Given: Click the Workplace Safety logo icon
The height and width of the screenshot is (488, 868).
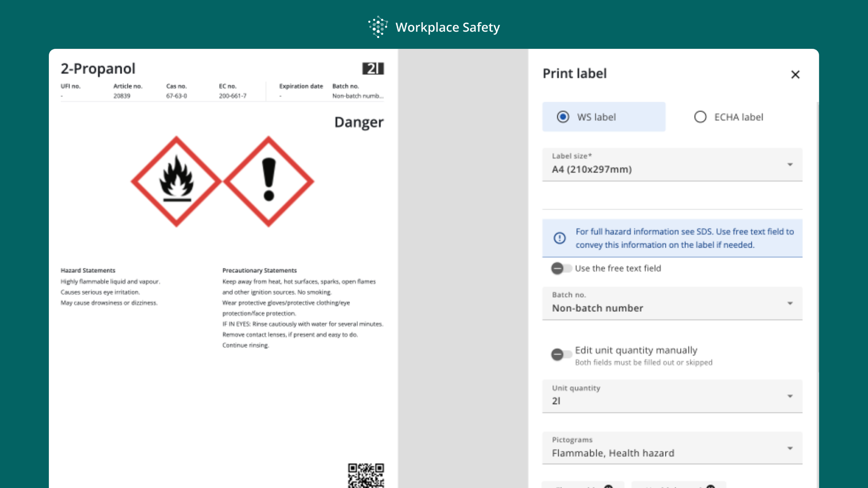Looking at the screenshot, I should coord(378,27).
